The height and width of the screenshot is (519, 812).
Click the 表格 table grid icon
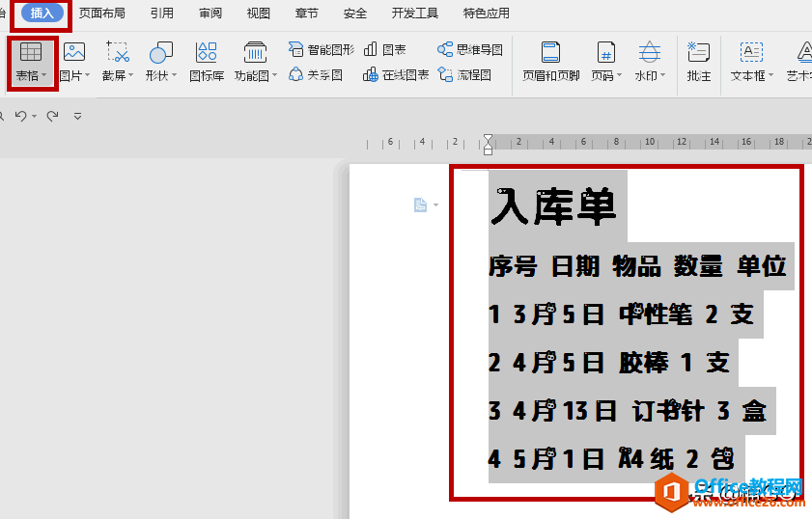pyautogui.click(x=31, y=52)
